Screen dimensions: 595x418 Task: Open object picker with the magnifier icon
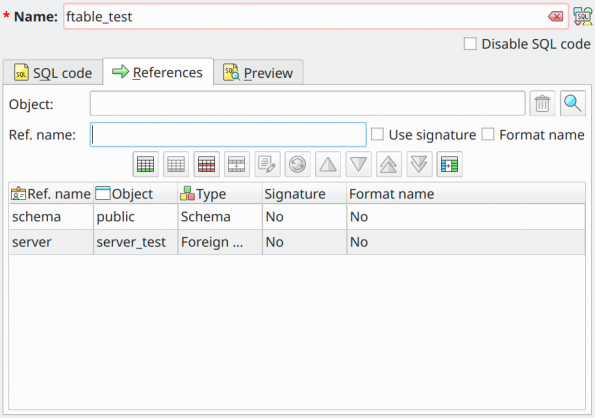point(573,103)
